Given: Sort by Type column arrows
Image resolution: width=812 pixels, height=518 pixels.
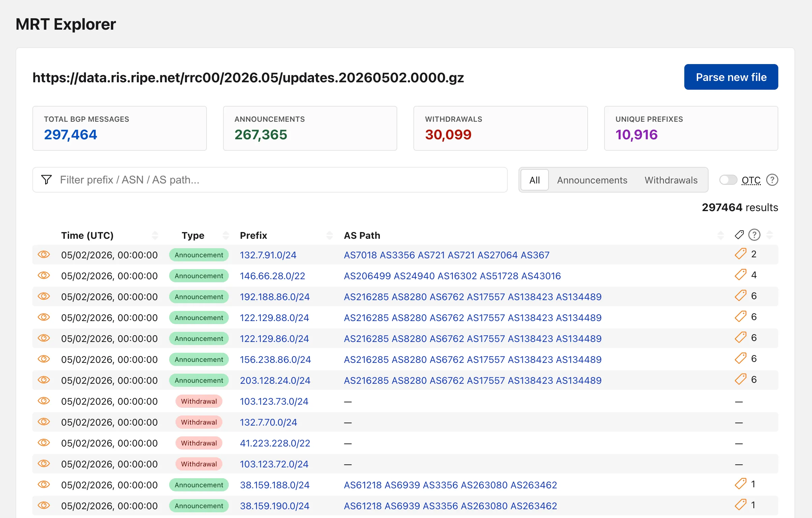Looking at the screenshot, I should 226,235.
